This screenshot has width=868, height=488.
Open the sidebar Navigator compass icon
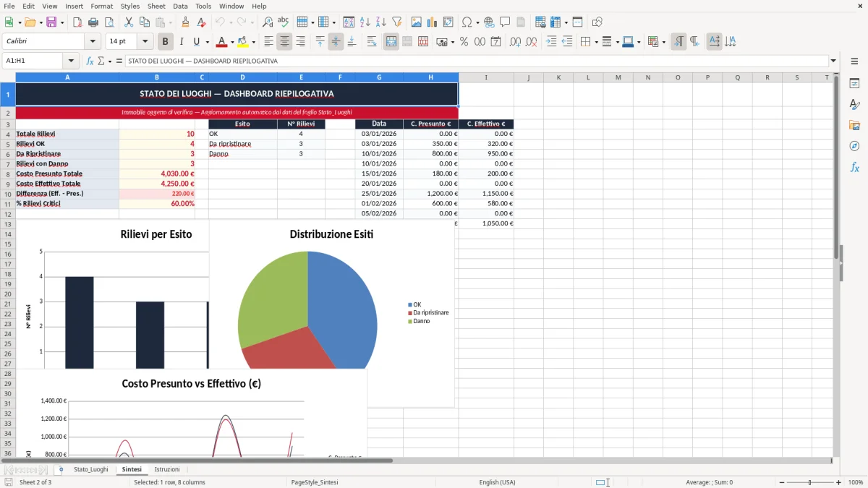coord(854,146)
